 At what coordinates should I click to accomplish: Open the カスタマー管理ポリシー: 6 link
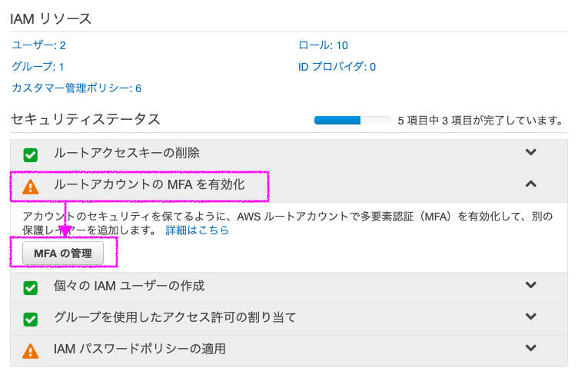[x=77, y=88]
